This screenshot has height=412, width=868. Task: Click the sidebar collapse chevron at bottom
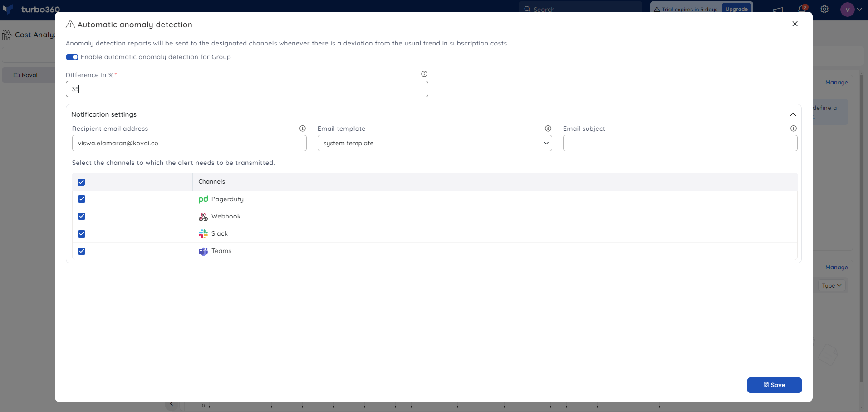(x=172, y=404)
